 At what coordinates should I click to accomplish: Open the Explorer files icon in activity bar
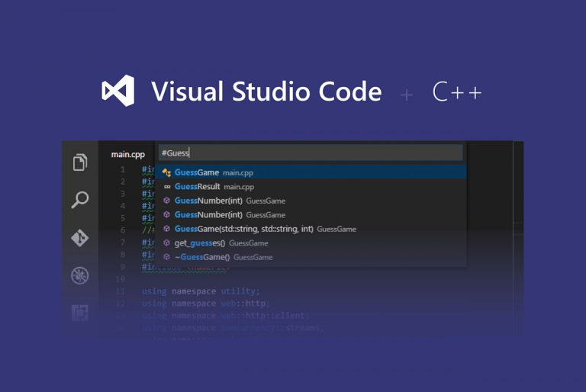coord(80,162)
